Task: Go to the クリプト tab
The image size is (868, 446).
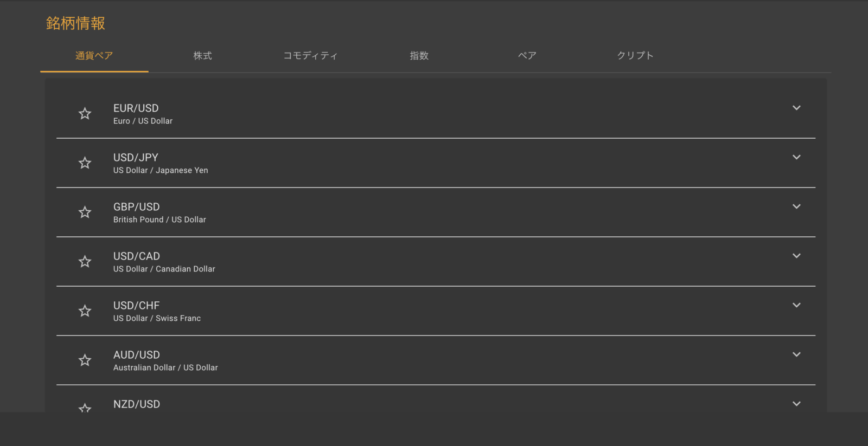Action: click(x=635, y=56)
